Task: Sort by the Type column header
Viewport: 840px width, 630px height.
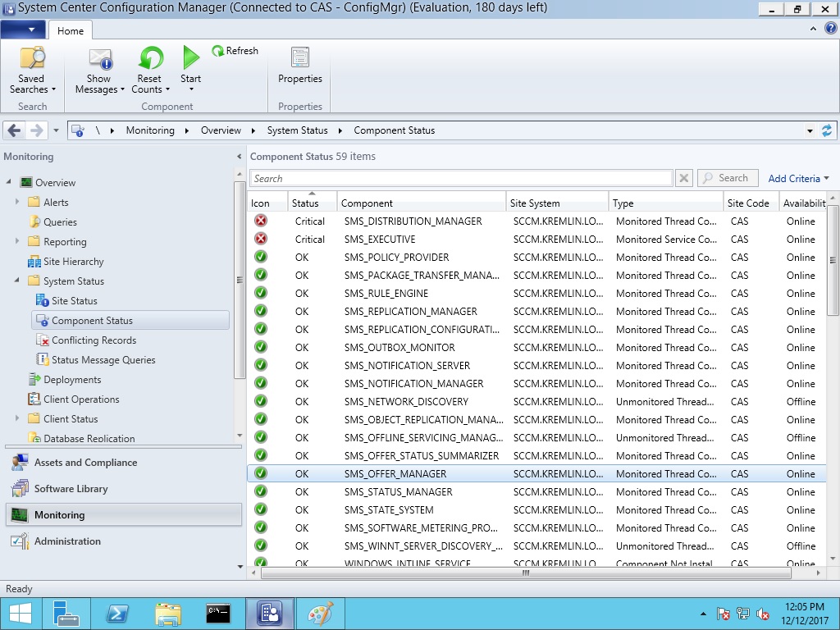Action: pos(666,203)
